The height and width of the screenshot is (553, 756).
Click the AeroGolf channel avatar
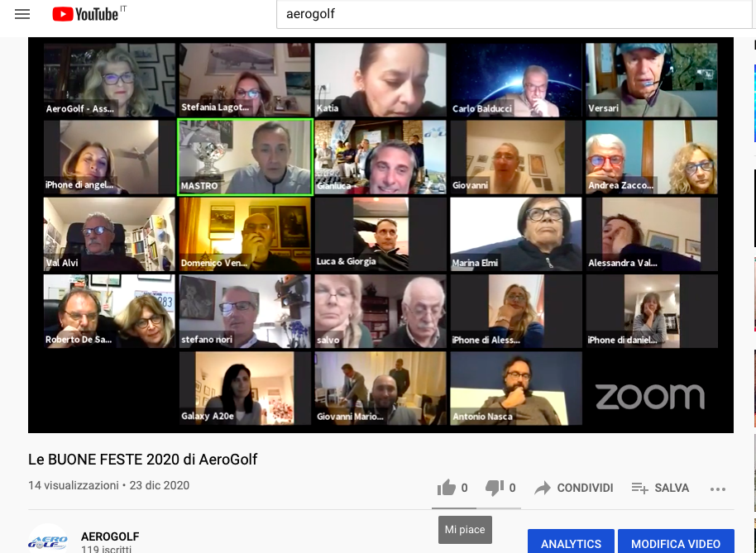coord(48,539)
